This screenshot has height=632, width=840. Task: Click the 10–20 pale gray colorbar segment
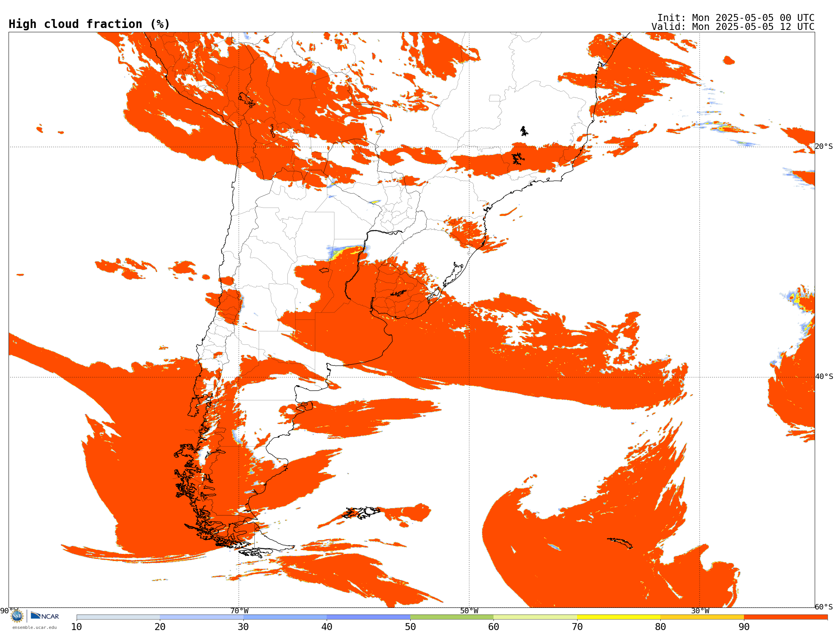click(118, 617)
